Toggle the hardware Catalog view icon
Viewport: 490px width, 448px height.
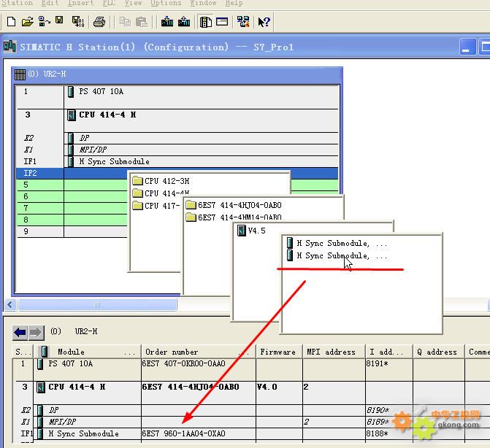pyautogui.click(x=205, y=22)
